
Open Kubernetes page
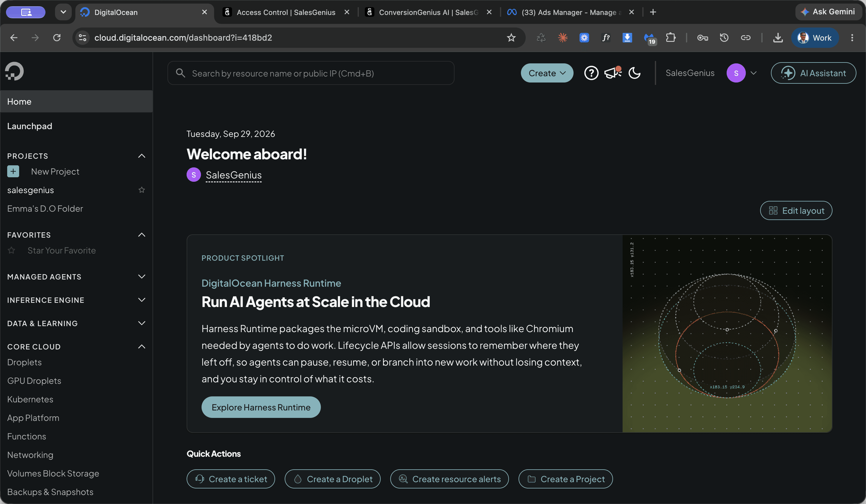pyautogui.click(x=30, y=399)
